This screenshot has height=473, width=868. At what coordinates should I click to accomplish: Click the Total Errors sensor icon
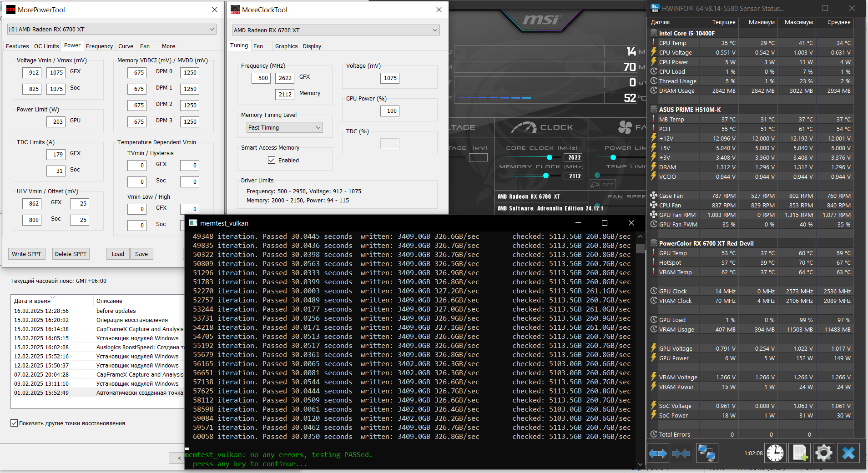coord(654,434)
